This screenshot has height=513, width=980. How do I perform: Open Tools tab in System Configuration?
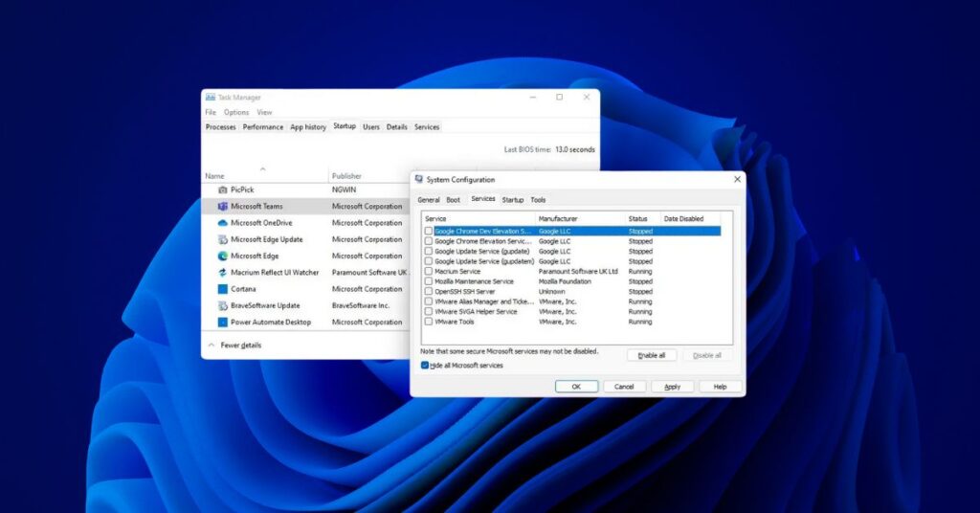[x=538, y=200]
